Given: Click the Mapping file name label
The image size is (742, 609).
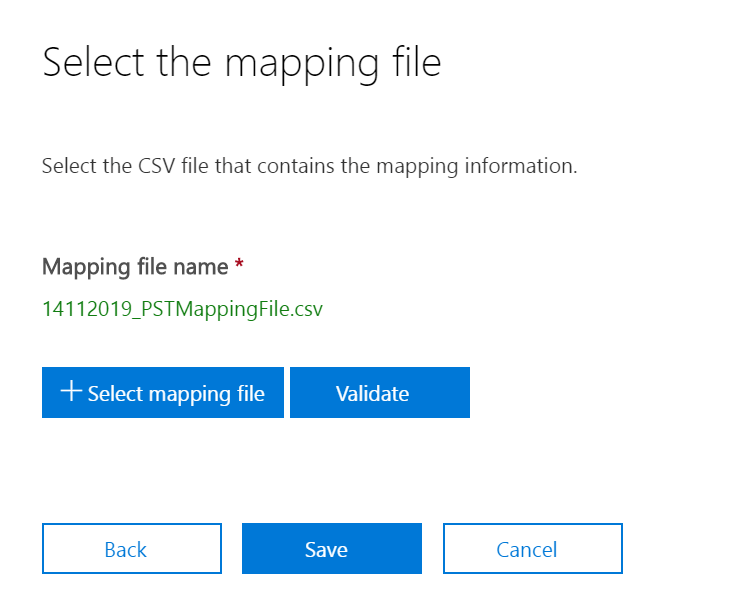Looking at the screenshot, I should pyautogui.click(x=135, y=267).
